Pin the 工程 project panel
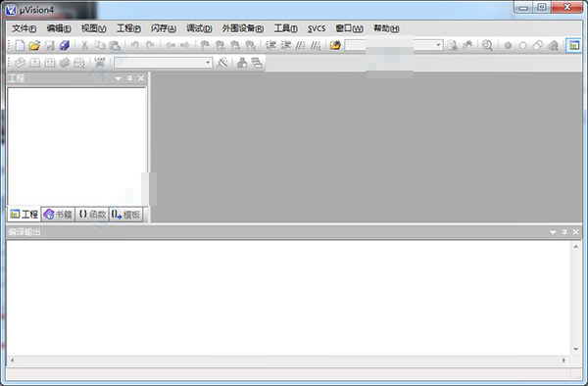Viewport: 588px width, 386px height. 129,78
